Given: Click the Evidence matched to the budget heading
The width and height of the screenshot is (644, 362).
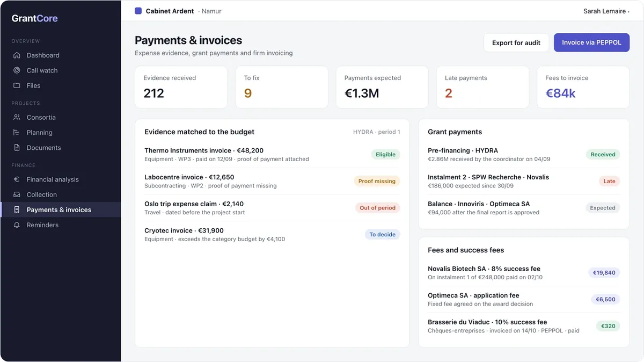Looking at the screenshot, I should [199, 132].
